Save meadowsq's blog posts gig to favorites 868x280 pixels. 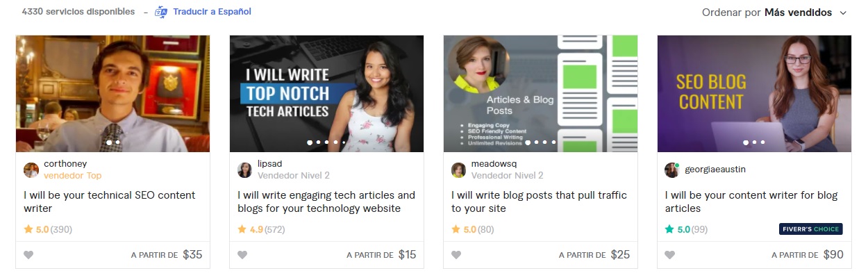(x=456, y=255)
